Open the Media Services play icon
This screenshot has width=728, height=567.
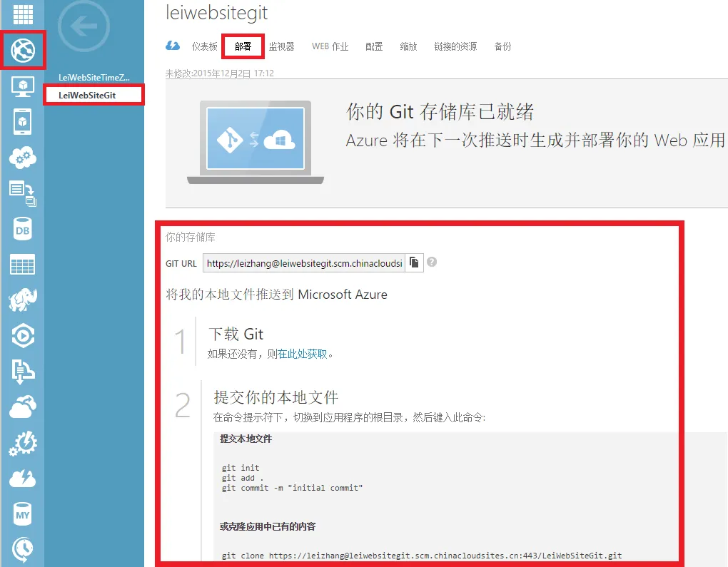pos(23,335)
